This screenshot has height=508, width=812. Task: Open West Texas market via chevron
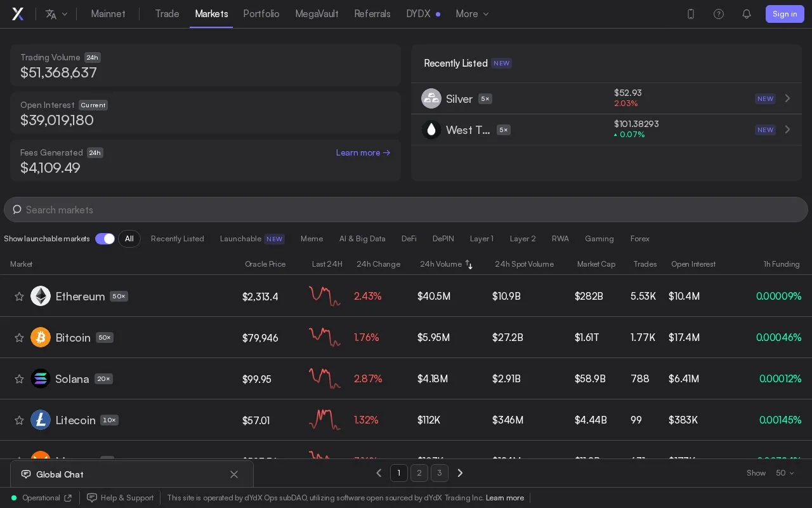pos(787,130)
